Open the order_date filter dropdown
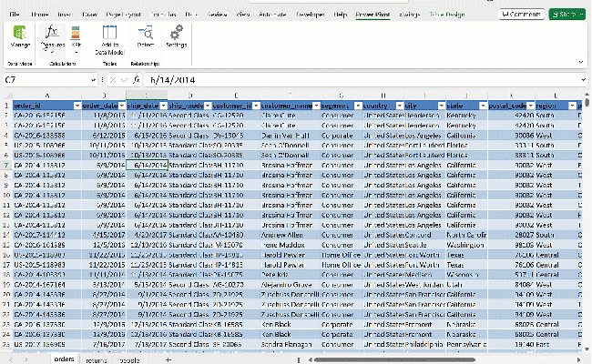Image resolution: width=592 pixels, height=364 pixels. 122,106
